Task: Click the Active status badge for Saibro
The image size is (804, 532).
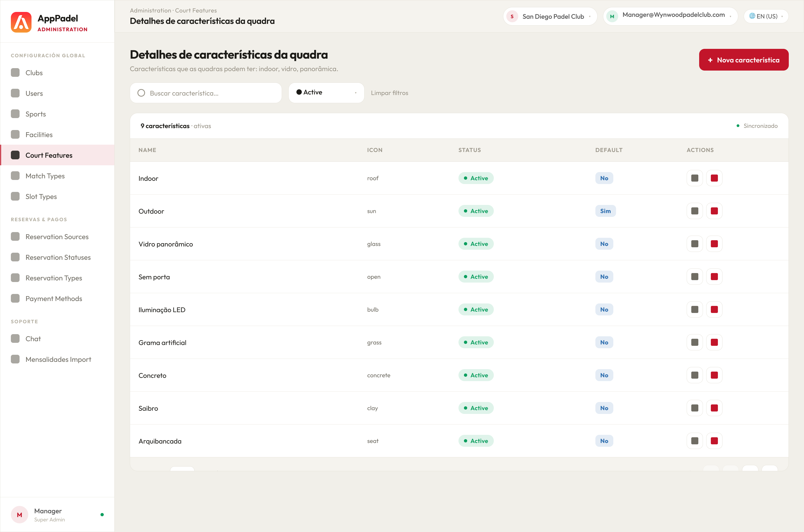Action: coord(476,408)
